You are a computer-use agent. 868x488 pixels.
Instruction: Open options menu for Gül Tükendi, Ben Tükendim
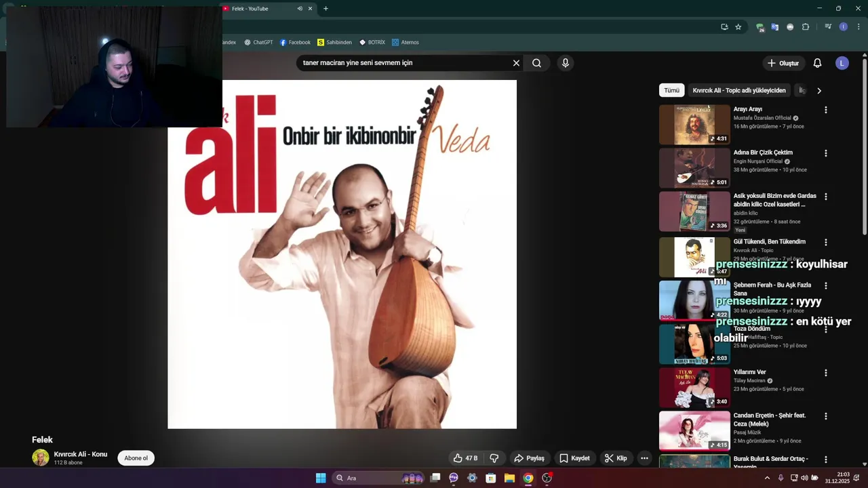[825, 243]
